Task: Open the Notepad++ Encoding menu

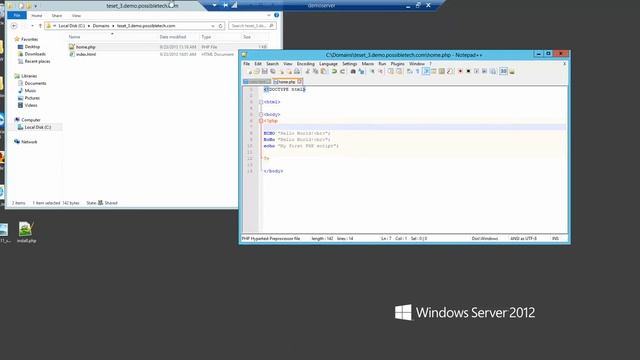Action: point(305,64)
